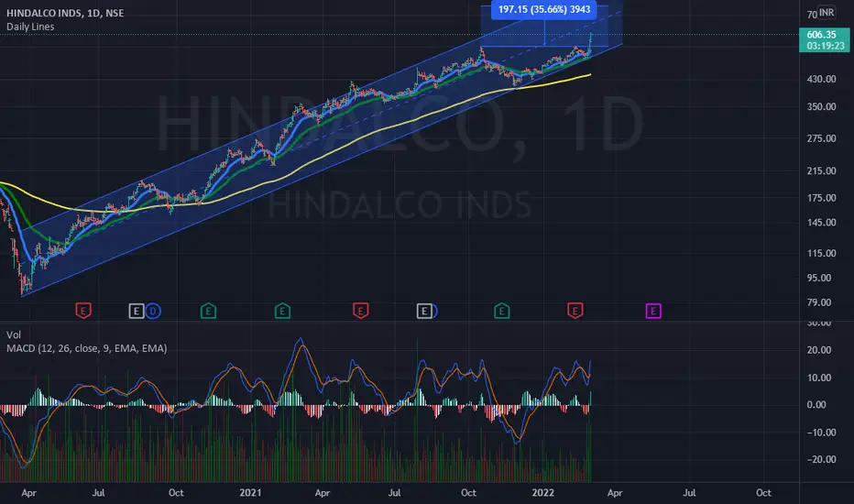
Task: Open the green earnings marker after Oct 2021
Action: [501, 312]
